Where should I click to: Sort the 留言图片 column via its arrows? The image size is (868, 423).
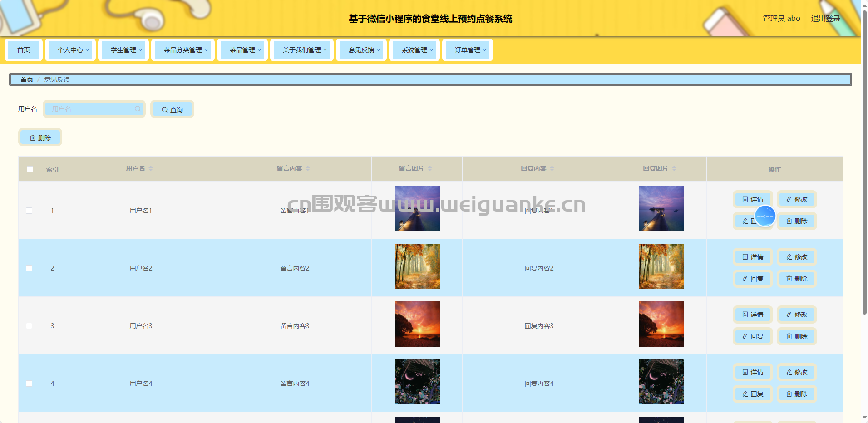[430, 169]
